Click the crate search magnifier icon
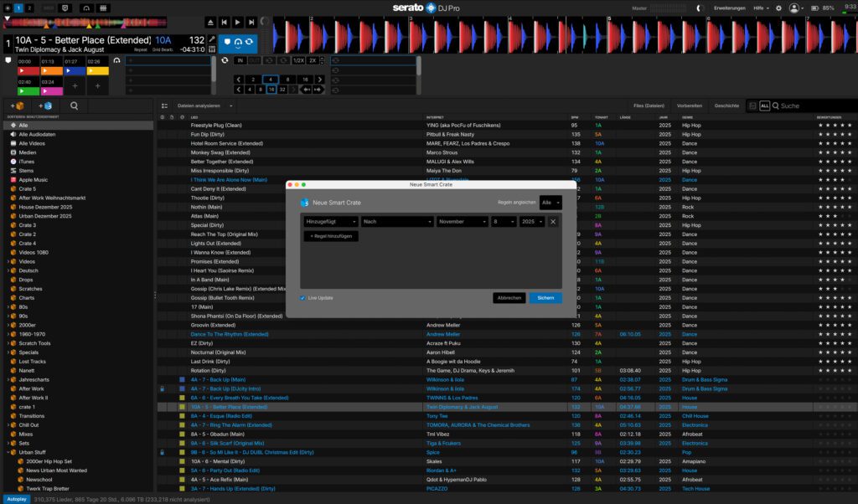858x504 pixels. click(75, 106)
